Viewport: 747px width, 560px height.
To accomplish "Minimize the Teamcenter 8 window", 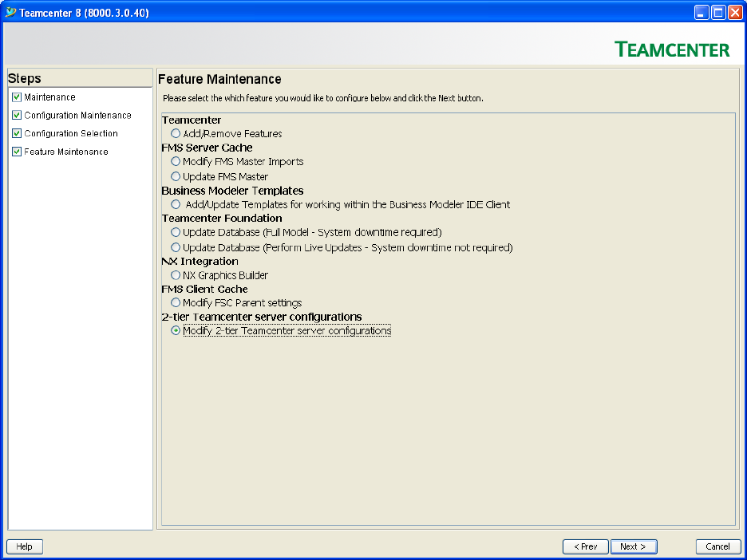I will (702, 13).
